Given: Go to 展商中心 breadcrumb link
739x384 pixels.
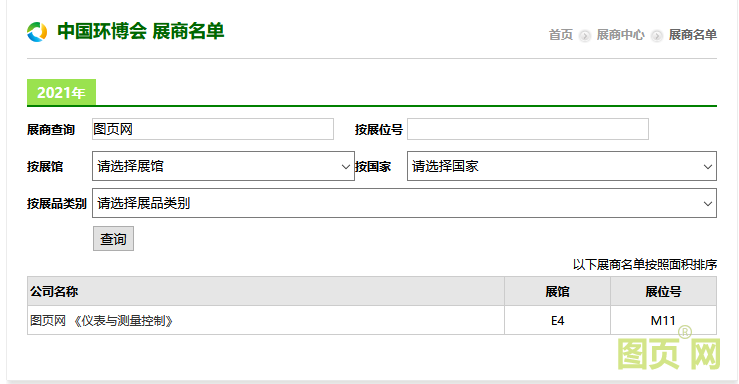Looking at the screenshot, I should (x=620, y=35).
